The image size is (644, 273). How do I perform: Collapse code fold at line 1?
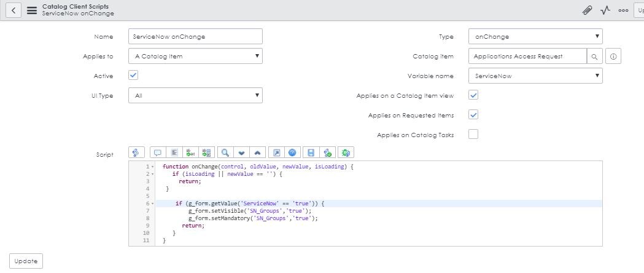tap(153, 167)
